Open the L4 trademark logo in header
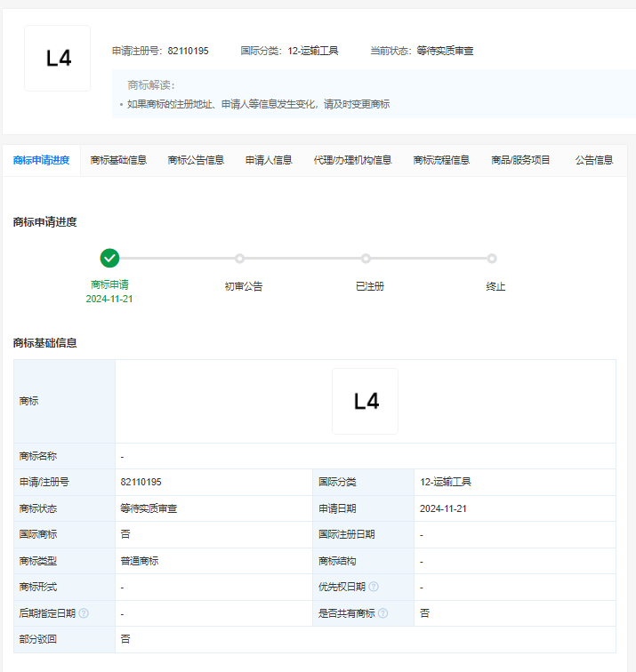The width and height of the screenshot is (636, 672). coord(58,59)
